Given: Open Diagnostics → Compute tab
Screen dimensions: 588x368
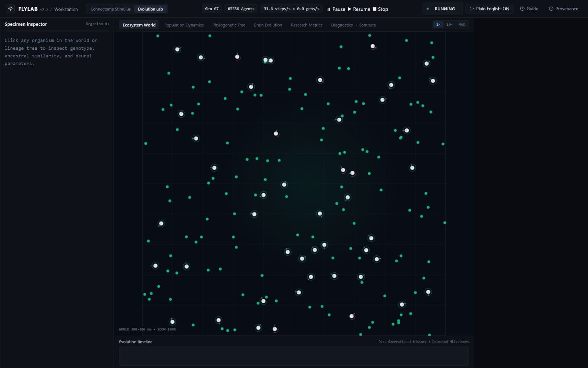Looking at the screenshot, I should point(353,25).
